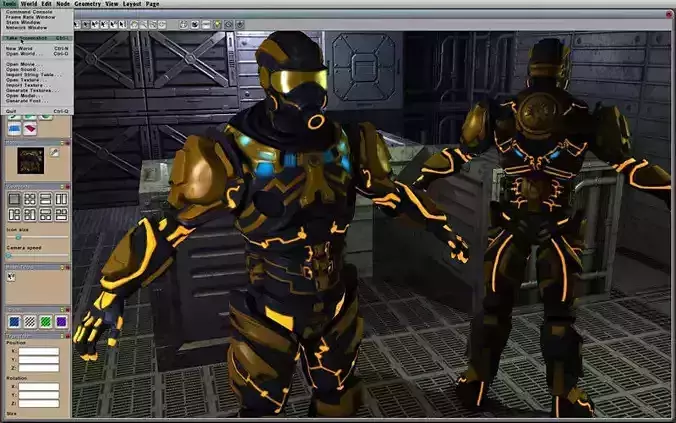This screenshot has width=676, height=423.
Task: Click the red plane icon in the left panel
Action: tap(30, 128)
